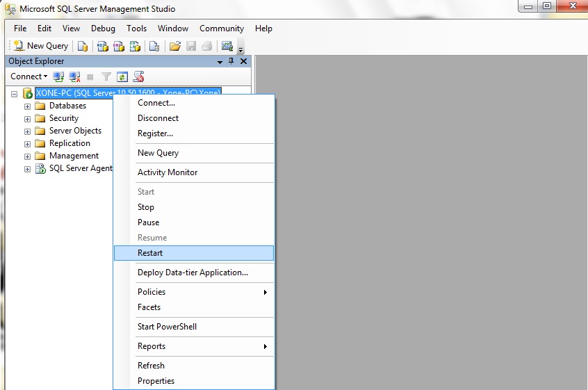Open the Connect dropdown in Object Explorer
Viewport: 588px width, 390px height.
tap(29, 76)
